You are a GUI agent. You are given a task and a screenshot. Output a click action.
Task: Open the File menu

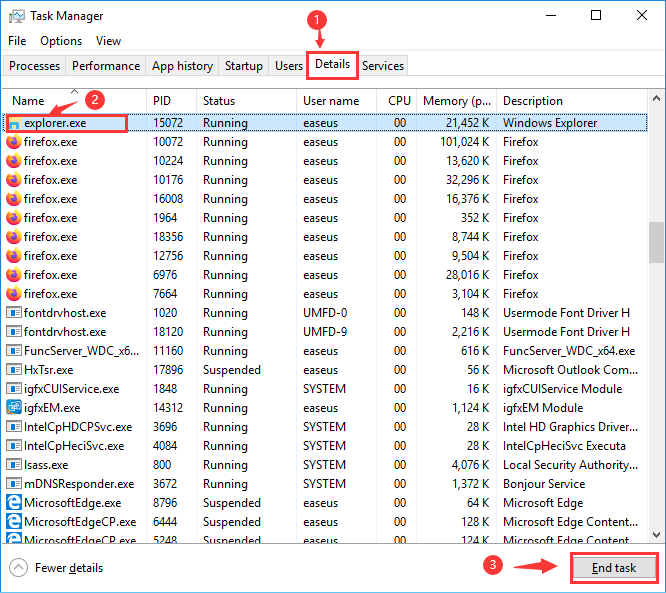(x=17, y=41)
